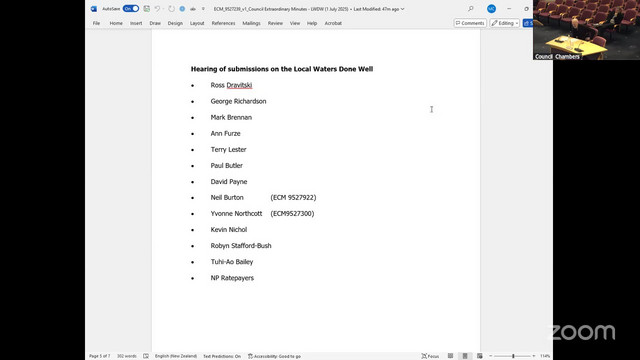Enable Focus mode
This screenshot has width=640, height=360.
430,356
